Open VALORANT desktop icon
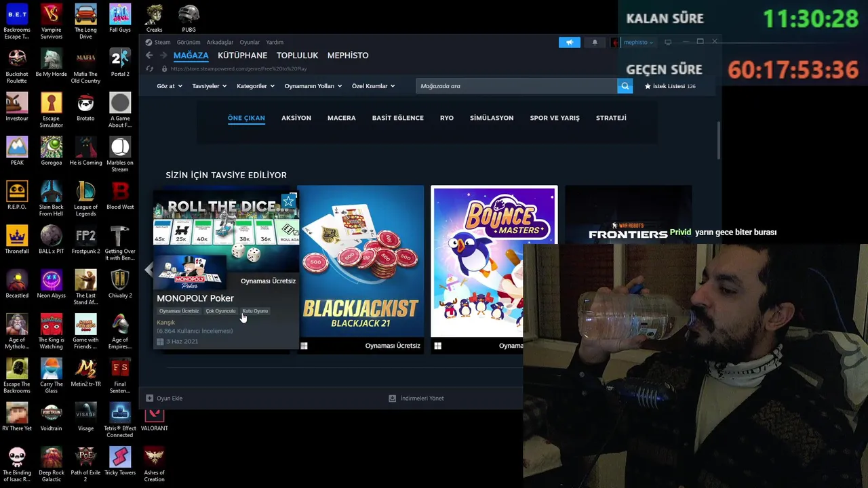 pyautogui.click(x=155, y=419)
